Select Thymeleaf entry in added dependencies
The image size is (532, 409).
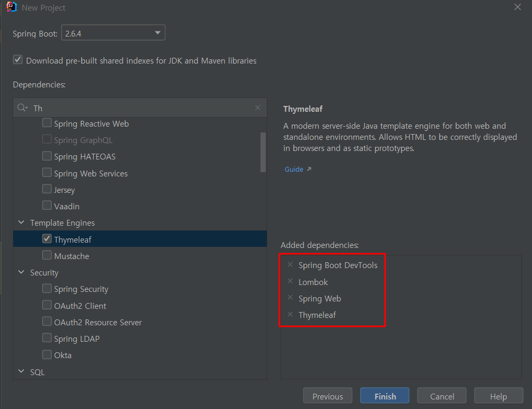(317, 315)
